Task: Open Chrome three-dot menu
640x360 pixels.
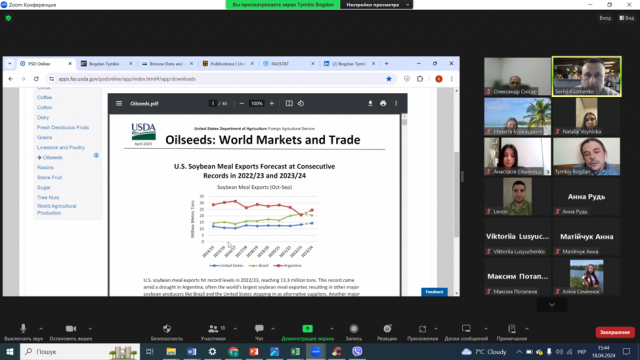Action: (x=451, y=79)
